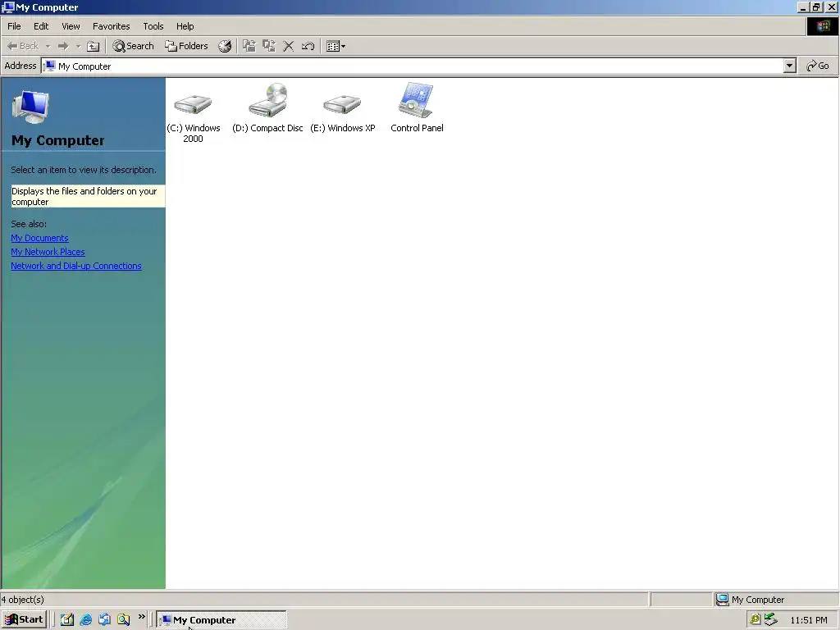Viewport: 840px width, 630px height.
Task: Click the Windows logo throbber icon
Action: (822, 26)
